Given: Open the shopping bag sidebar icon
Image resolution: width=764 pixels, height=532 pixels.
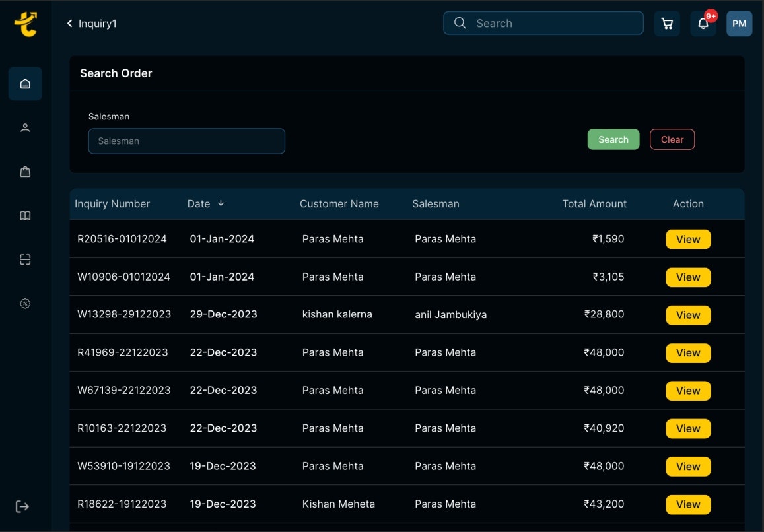Looking at the screenshot, I should click(25, 172).
